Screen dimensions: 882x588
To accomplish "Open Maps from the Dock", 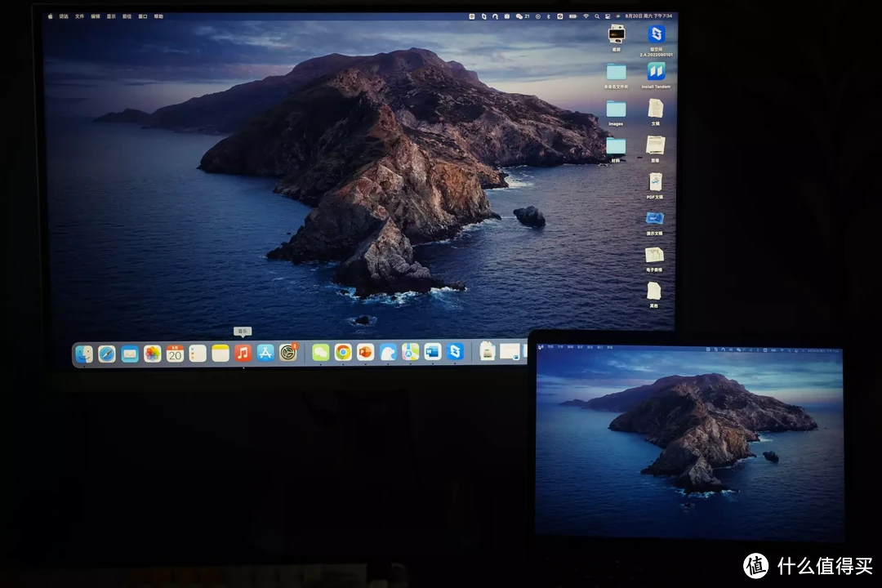I will (x=411, y=352).
